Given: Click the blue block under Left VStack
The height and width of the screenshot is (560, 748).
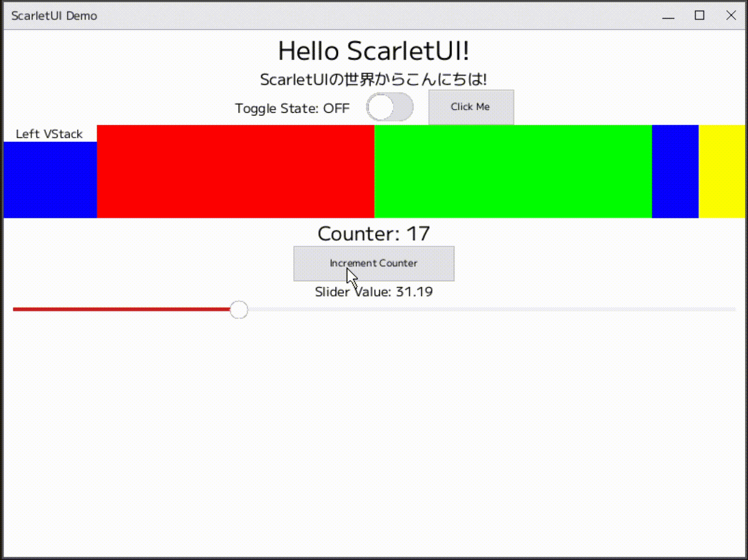Looking at the screenshot, I should coord(50,180).
